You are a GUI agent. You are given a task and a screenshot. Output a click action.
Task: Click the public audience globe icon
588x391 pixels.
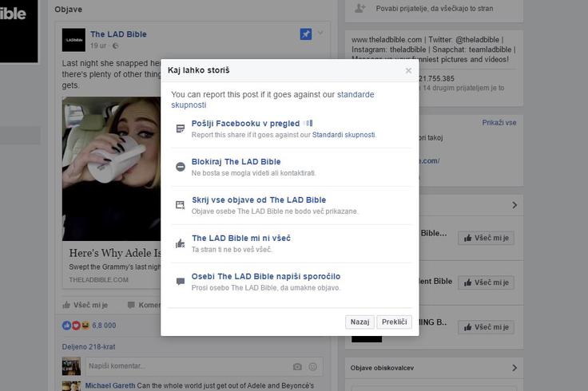click(116, 45)
